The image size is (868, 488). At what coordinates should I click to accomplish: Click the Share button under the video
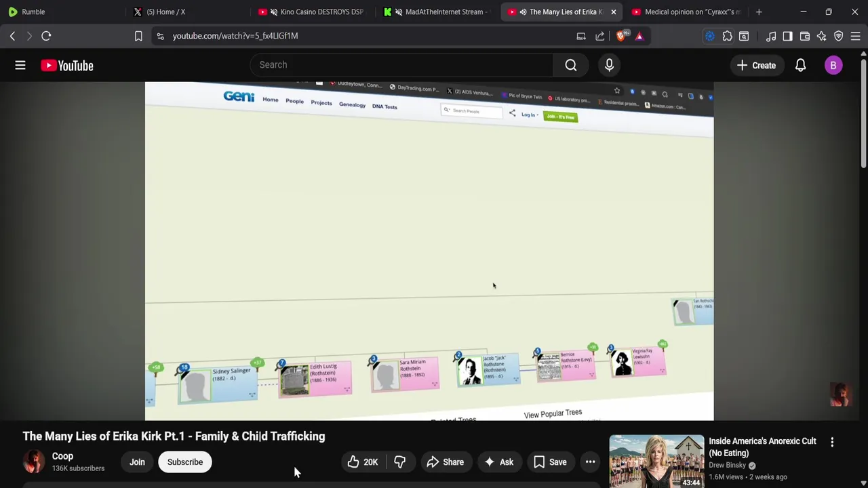(x=445, y=462)
